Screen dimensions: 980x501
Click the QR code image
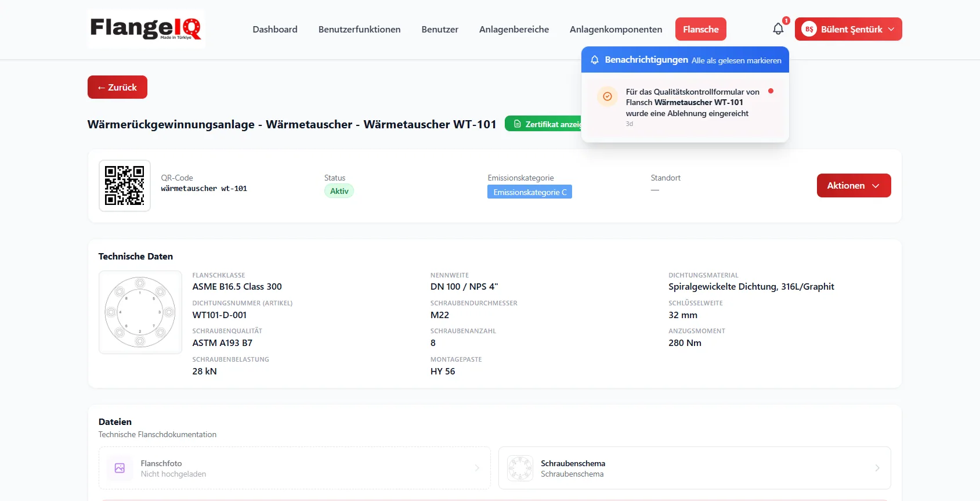click(x=125, y=186)
